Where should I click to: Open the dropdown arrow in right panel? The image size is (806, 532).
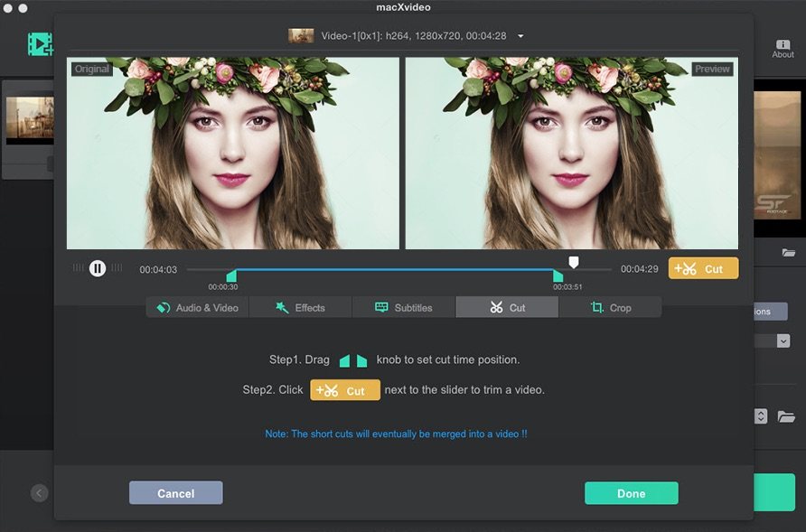[x=783, y=341]
